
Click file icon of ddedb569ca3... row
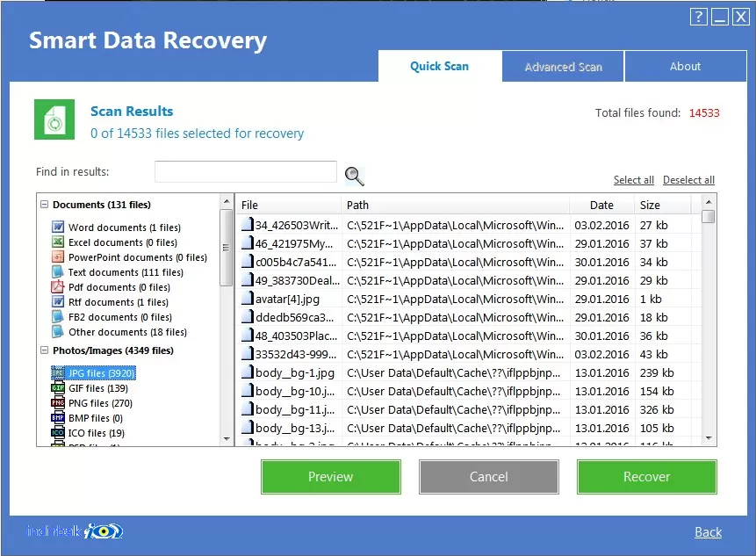click(248, 316)
